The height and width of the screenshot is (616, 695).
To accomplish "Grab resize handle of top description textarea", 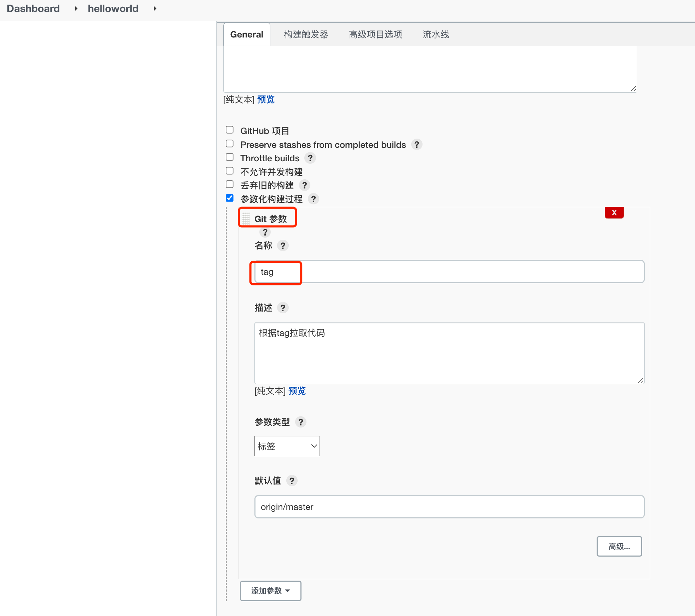I will 633,89.
